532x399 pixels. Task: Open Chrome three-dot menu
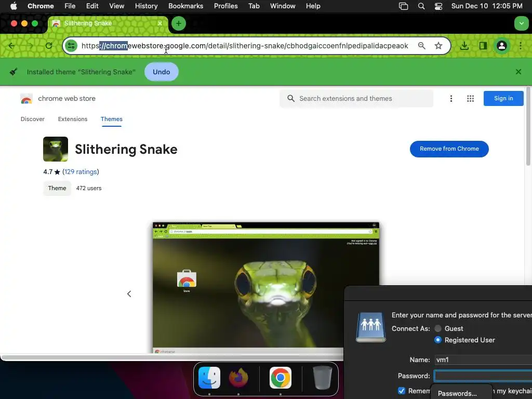521,46
